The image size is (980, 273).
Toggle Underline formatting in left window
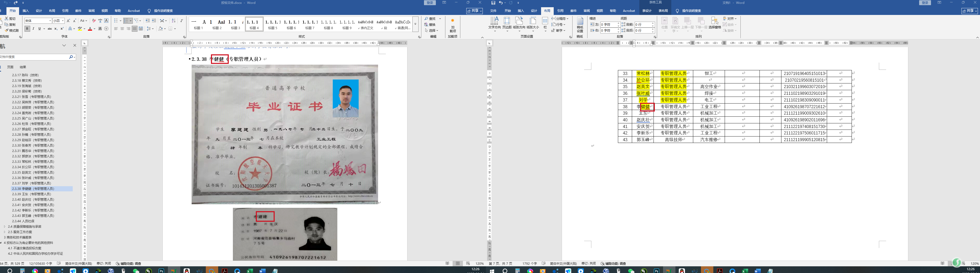[39, 29]
